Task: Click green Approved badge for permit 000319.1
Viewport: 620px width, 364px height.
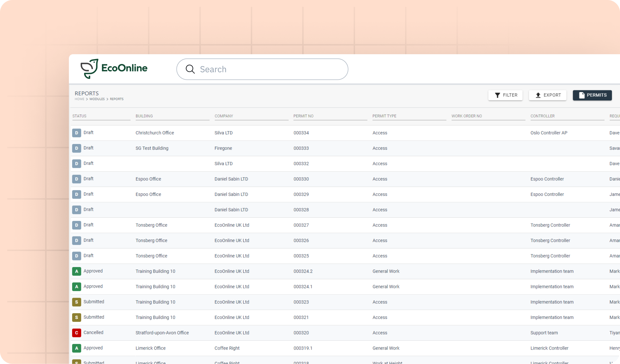Action: (x=76, y=348)
